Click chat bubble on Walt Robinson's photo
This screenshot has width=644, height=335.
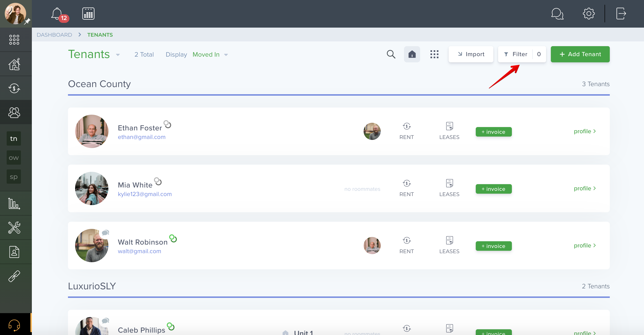coord(105,233)
